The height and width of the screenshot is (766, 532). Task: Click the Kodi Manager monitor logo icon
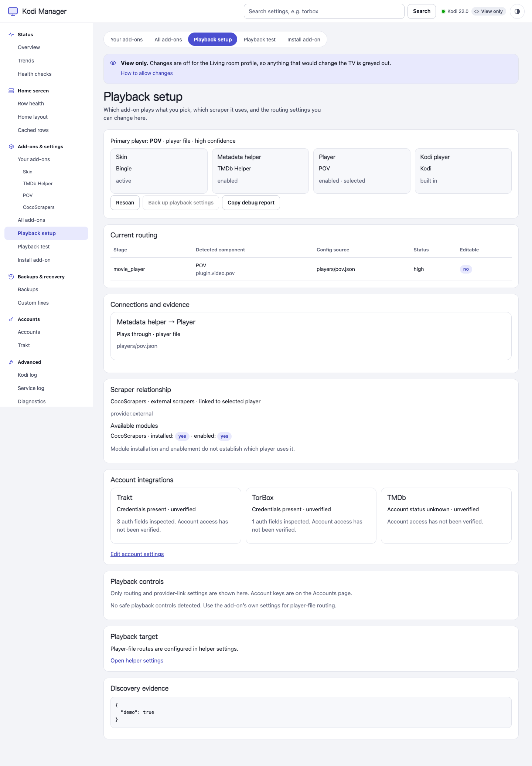click(x=13, y=11)
